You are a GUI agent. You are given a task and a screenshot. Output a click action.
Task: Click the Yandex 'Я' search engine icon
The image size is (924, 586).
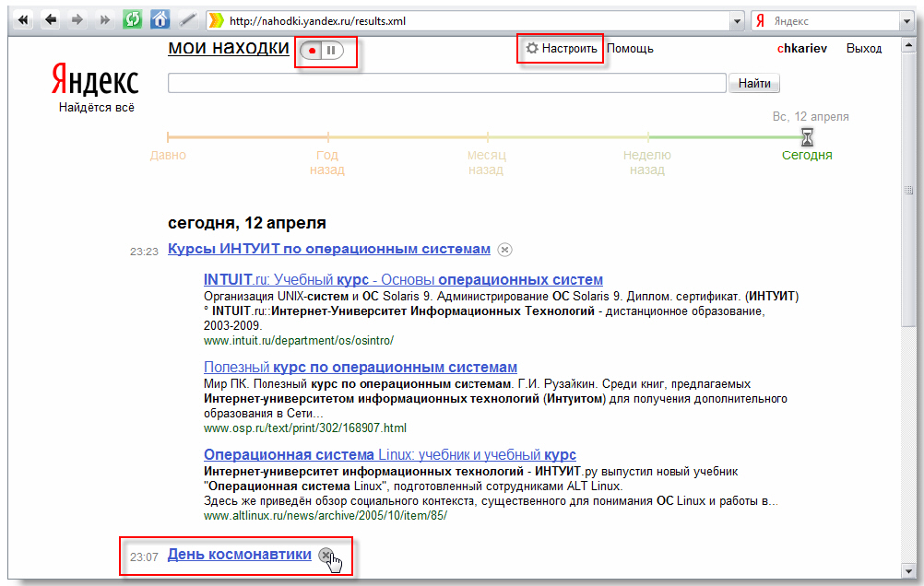click(760, 20)
